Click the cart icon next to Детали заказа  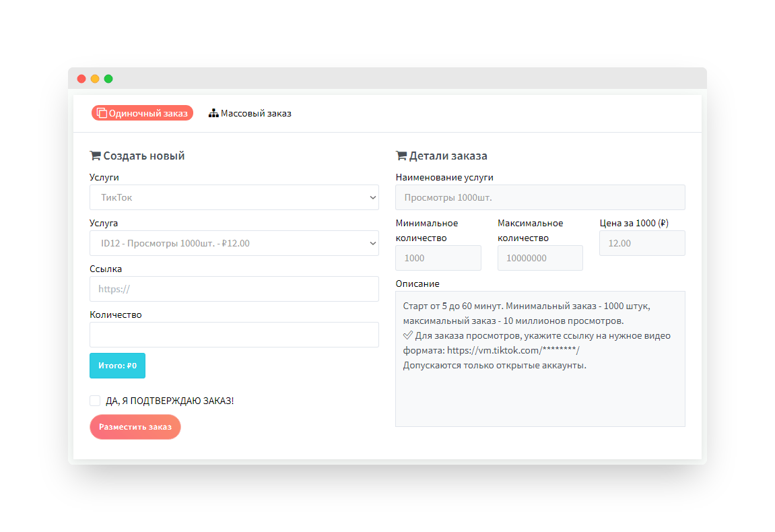[401, 156]
